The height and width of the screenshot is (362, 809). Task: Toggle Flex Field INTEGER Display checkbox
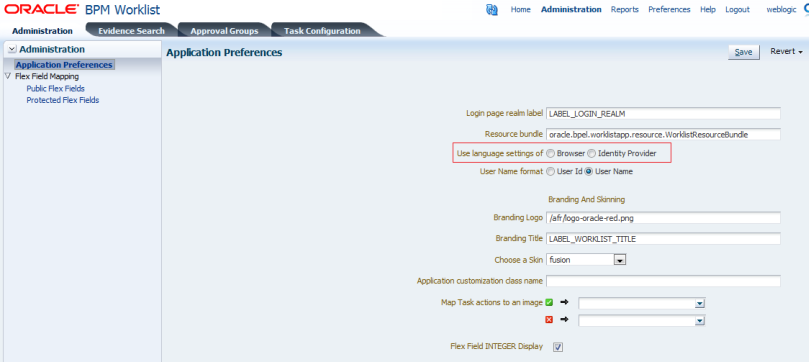click(x=558, y=347)
